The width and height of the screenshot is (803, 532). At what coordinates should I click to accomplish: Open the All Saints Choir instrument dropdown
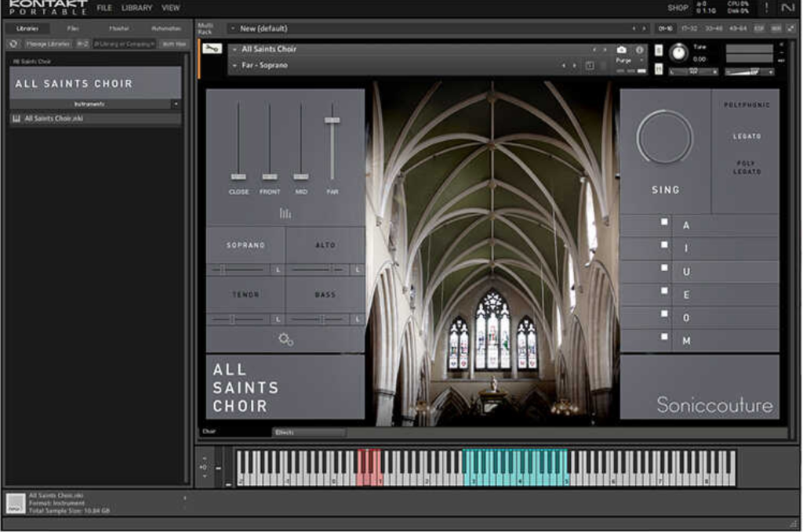(x=234, y=49)
